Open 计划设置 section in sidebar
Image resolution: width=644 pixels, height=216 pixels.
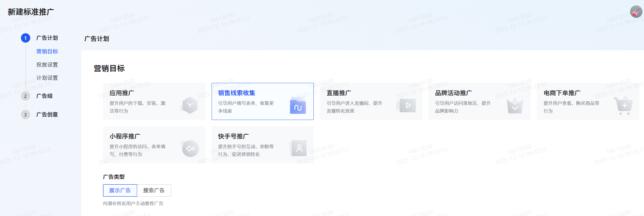[x=47, y=78]
